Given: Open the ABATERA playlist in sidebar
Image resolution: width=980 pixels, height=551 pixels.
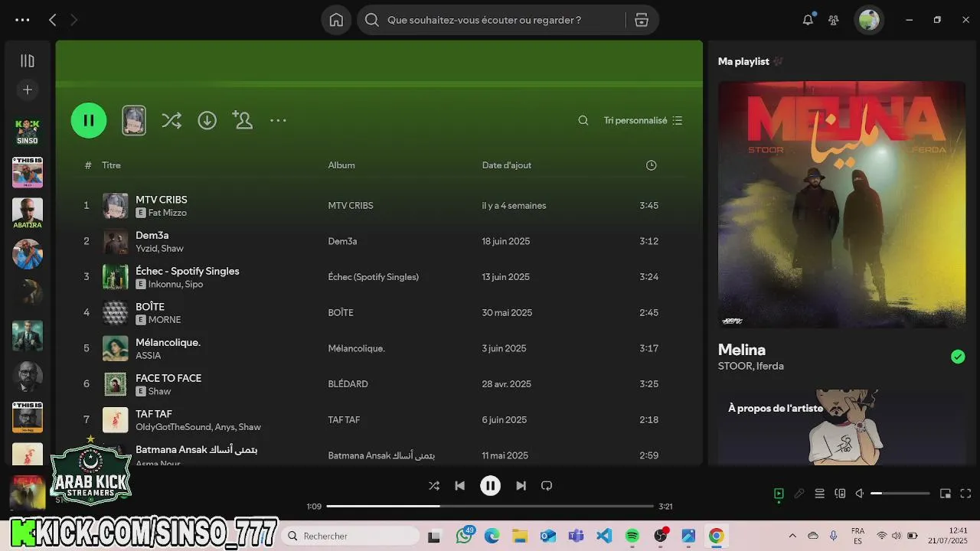Looking at the screenshot, I should tap(28, 214).
